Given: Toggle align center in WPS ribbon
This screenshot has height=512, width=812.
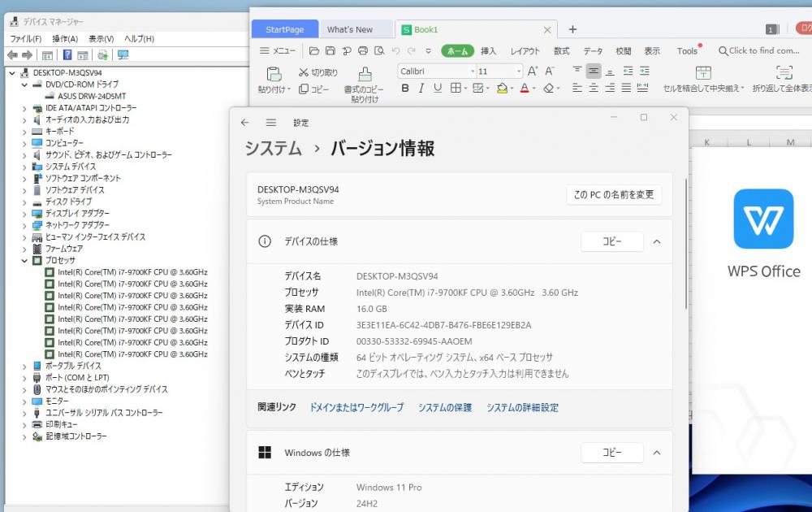Looking at the screenshot, I should pyautogui.click(x=594, y=89).
